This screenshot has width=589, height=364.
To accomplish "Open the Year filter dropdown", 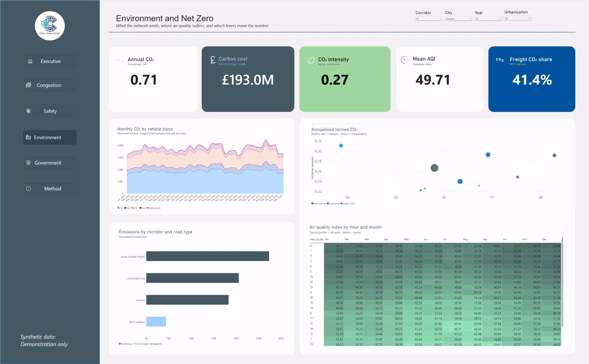I will pyautogui.click(x=488, y=19).
